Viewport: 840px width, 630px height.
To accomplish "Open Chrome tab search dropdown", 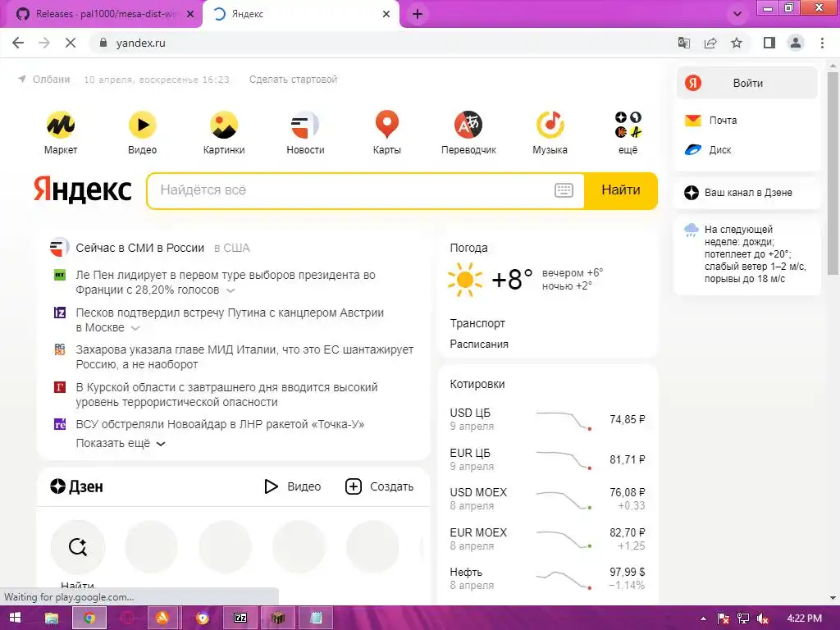I will pos(737,14).
